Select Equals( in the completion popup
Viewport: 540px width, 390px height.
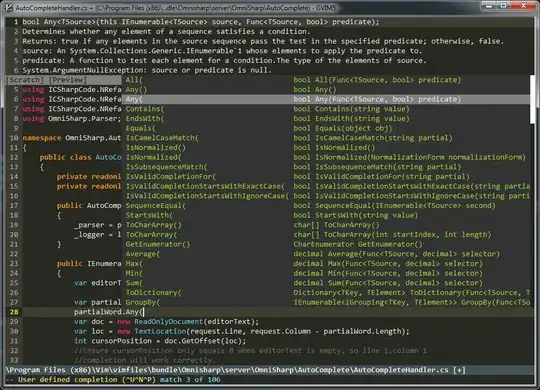[x=326, y=128]
